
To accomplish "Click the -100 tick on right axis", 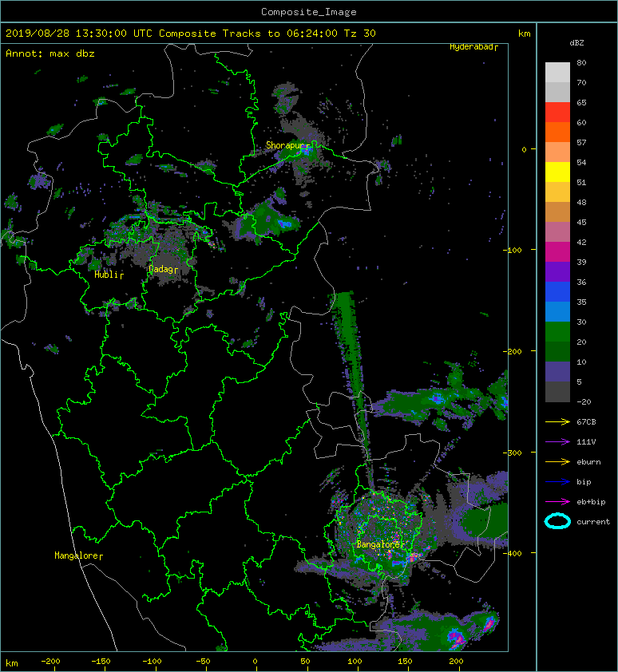I will point(513,250).
